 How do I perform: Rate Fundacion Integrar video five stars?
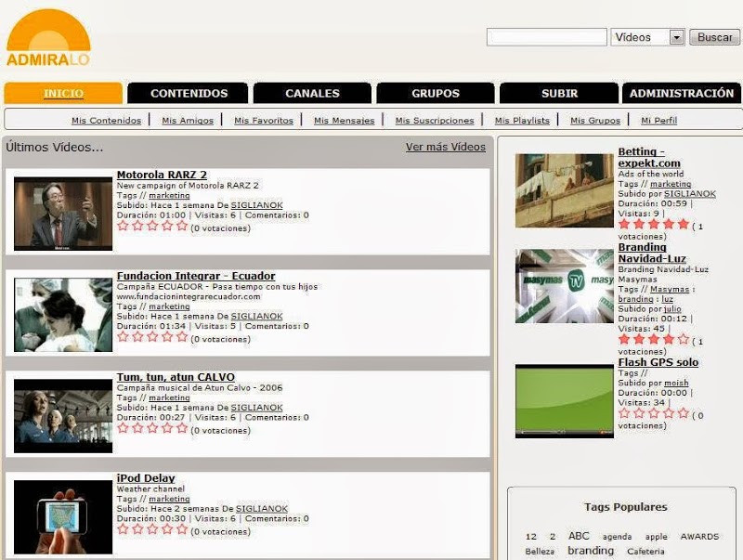pos(182,337)
